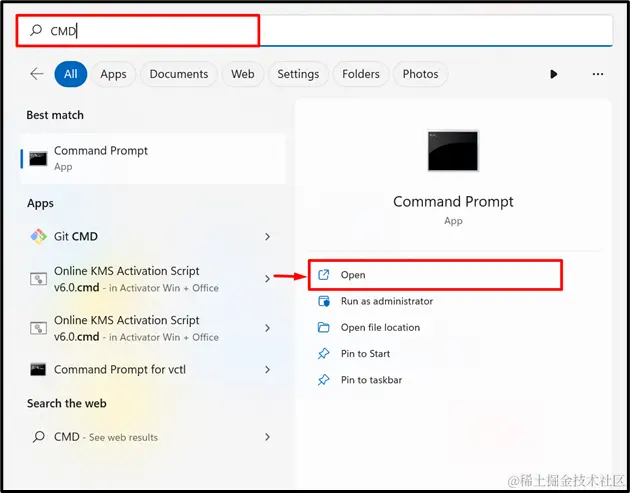Screen dimensions: 630x493
Task: Switch to the Apps filter tab
Action: coord(113,74)
